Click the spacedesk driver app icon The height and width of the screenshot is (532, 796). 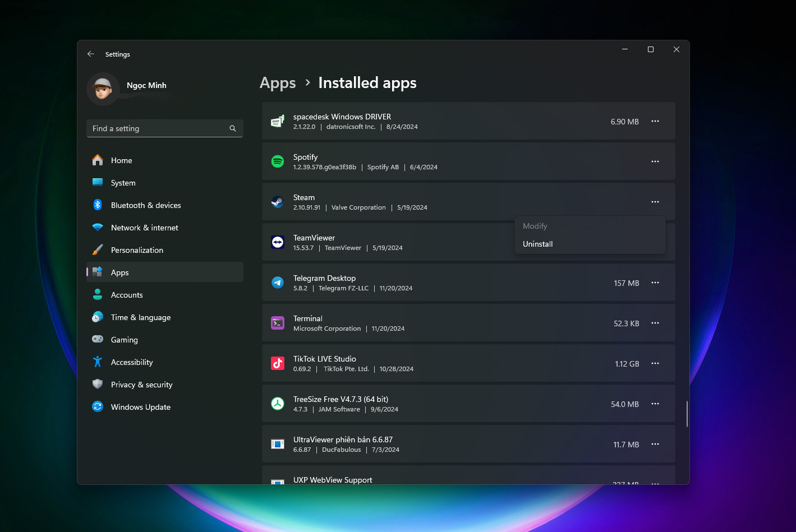click(278, 122)
